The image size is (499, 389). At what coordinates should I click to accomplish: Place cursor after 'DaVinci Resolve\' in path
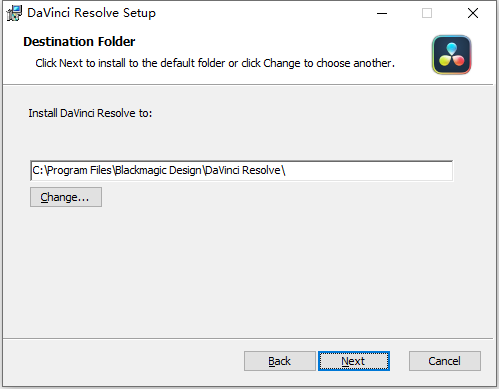[x=286, y=171]
